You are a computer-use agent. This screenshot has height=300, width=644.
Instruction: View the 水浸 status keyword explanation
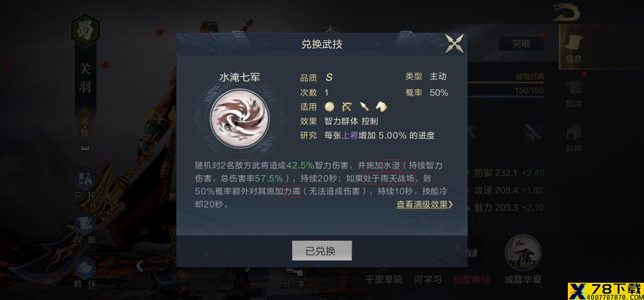(392, 166)
